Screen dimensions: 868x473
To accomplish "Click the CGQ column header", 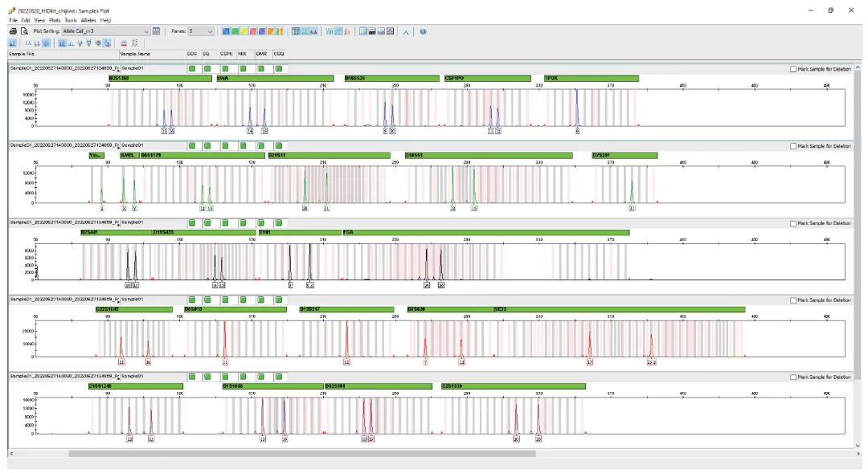I will tap(279, 54).
